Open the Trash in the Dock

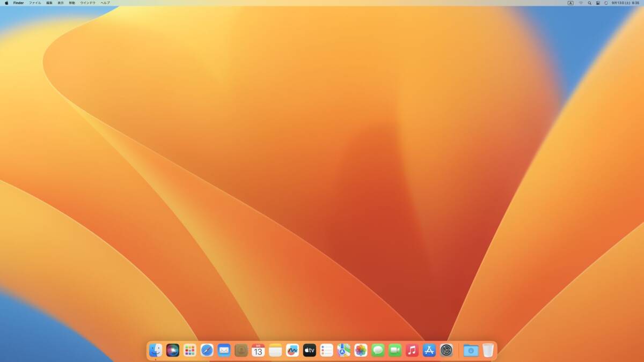tap(488, 351)
